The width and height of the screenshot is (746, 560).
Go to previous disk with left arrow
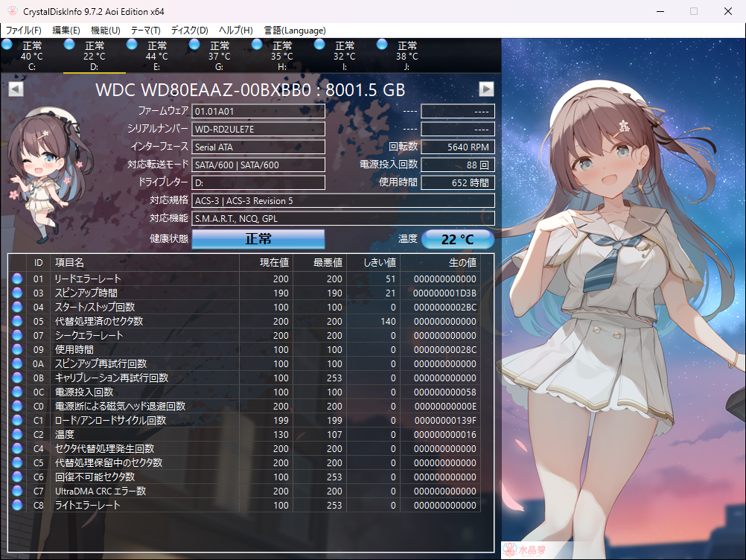click(x=16, y=89)
